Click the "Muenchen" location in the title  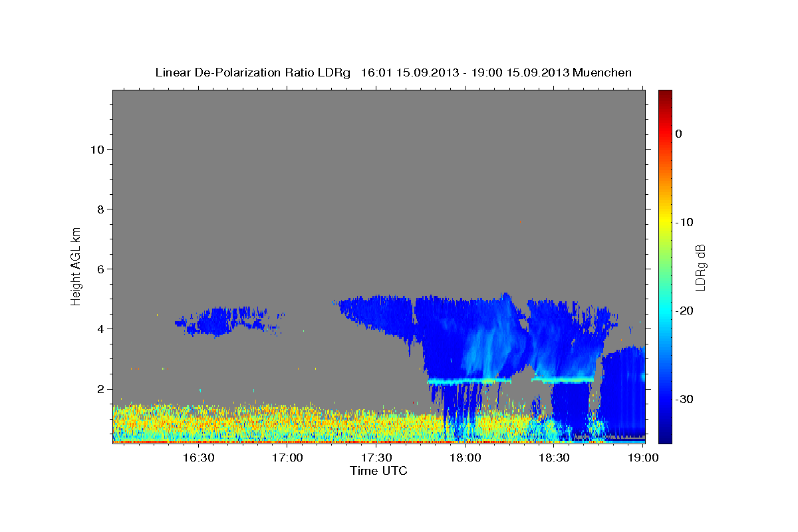602,72
